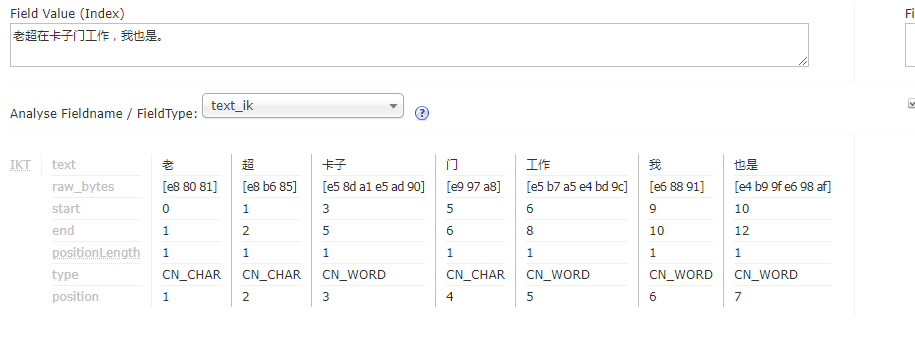This screenshot has width=915, height=363.
Task: Click the dropdown arrow of FieldType selector
Action: (x=394, y=106)
